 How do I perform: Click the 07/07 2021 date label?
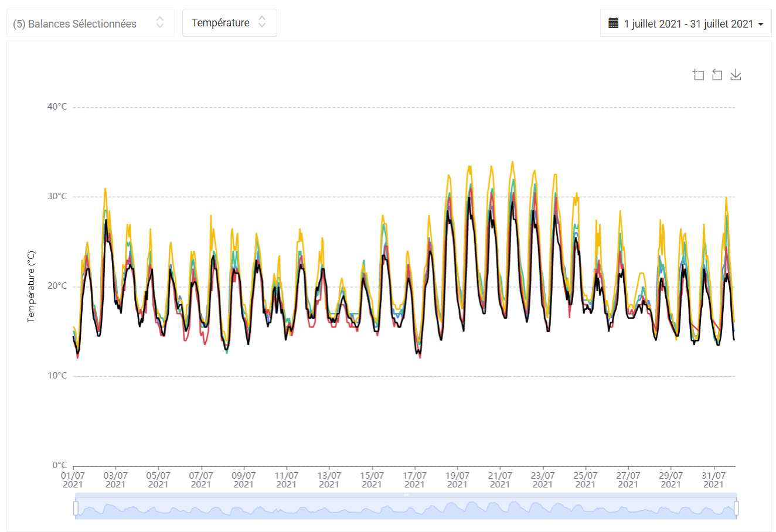coord(201,480)
